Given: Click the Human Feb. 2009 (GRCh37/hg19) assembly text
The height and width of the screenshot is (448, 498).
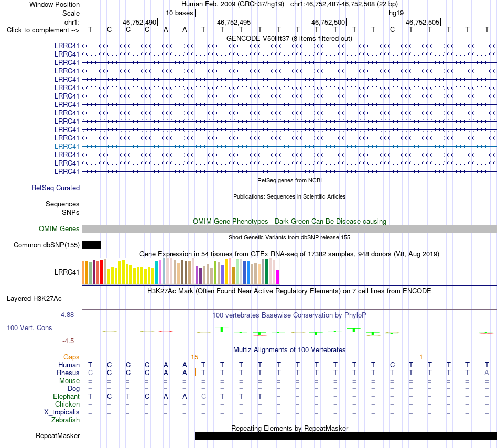Looking at the screenshot, I should click(x=232, y=4).
